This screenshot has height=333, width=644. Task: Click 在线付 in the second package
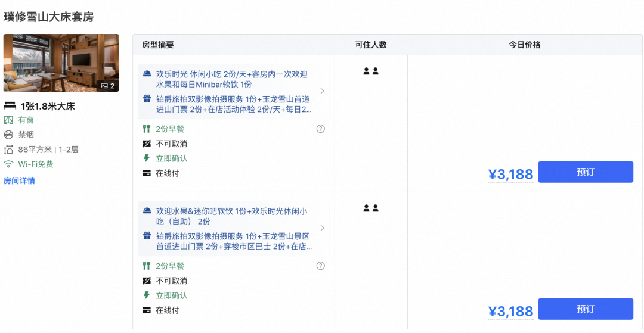168,310
